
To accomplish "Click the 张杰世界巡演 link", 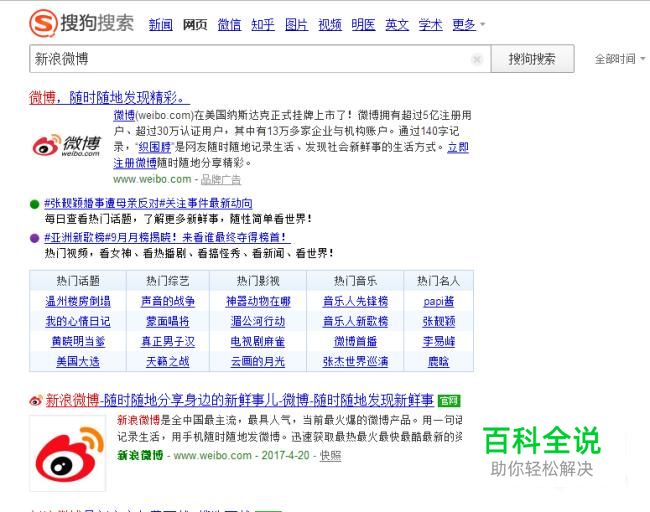I will point(356,362).
